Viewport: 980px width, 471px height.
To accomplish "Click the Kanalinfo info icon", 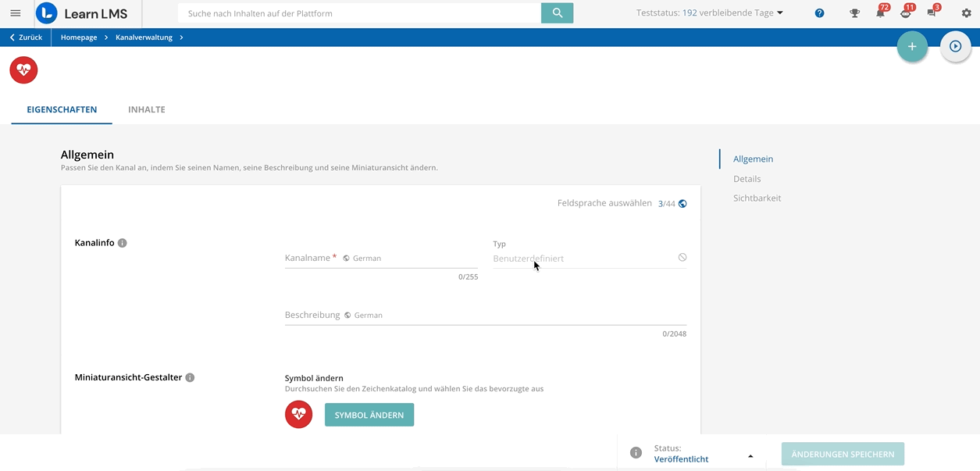I will (123, 243).
